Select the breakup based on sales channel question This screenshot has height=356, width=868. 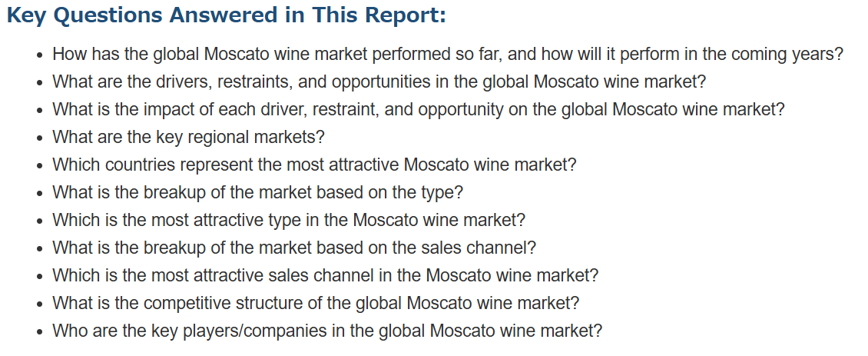pos(294,248)
